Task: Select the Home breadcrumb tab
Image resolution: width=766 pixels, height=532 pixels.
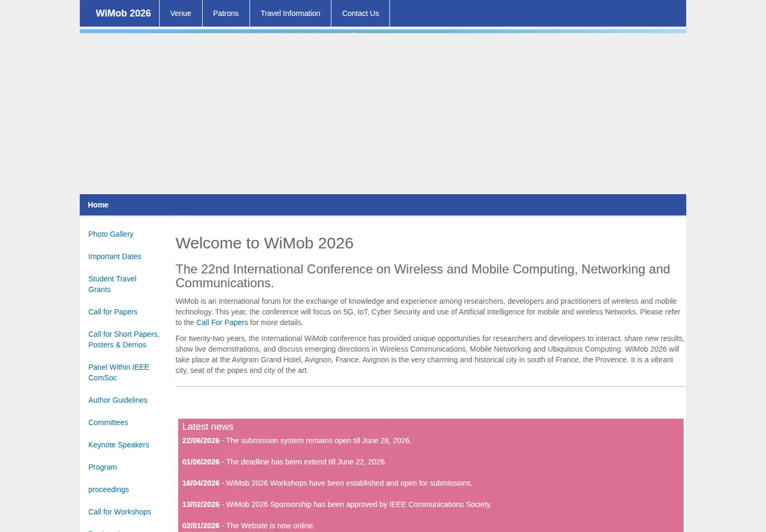Action: tap(98, 205)
